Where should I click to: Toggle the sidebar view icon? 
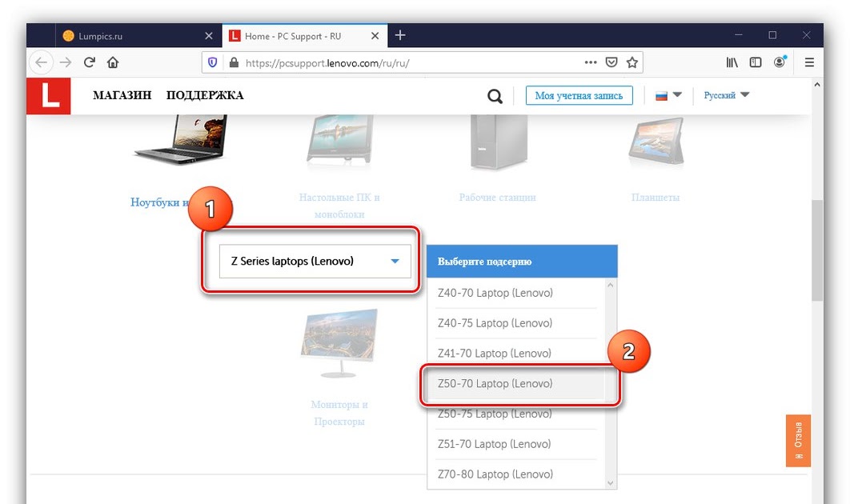755,62
